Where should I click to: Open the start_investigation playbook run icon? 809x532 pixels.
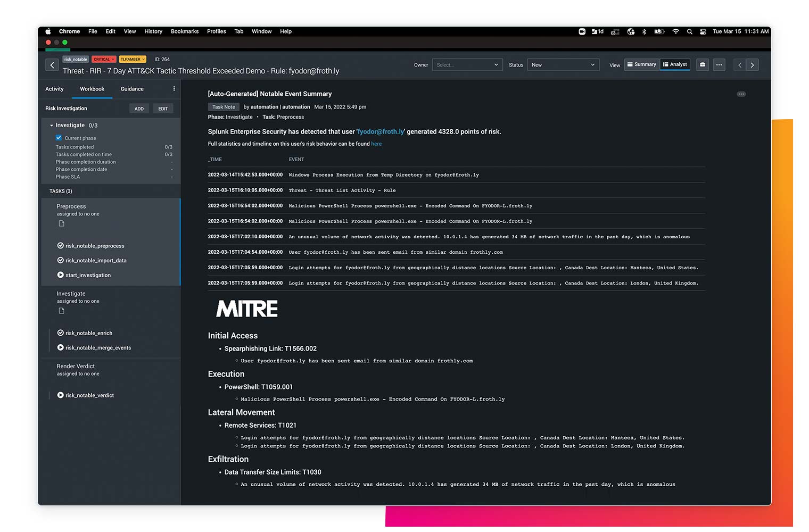(x=60, y=275)
